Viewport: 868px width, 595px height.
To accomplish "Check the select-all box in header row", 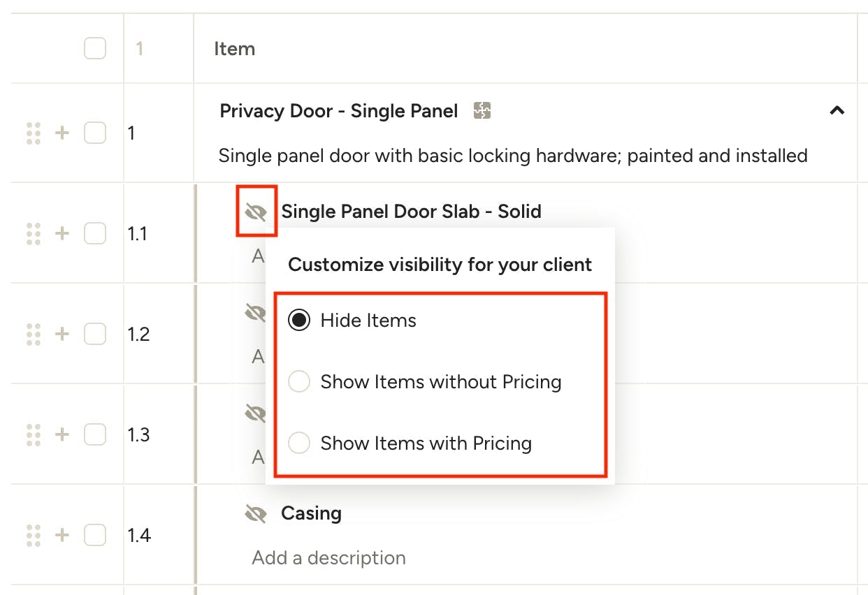I will tap(95, 49).
